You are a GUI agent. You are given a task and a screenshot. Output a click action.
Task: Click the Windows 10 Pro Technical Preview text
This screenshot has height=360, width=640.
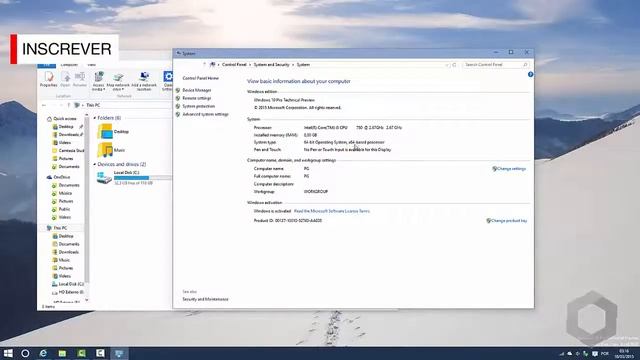[284, 100]
